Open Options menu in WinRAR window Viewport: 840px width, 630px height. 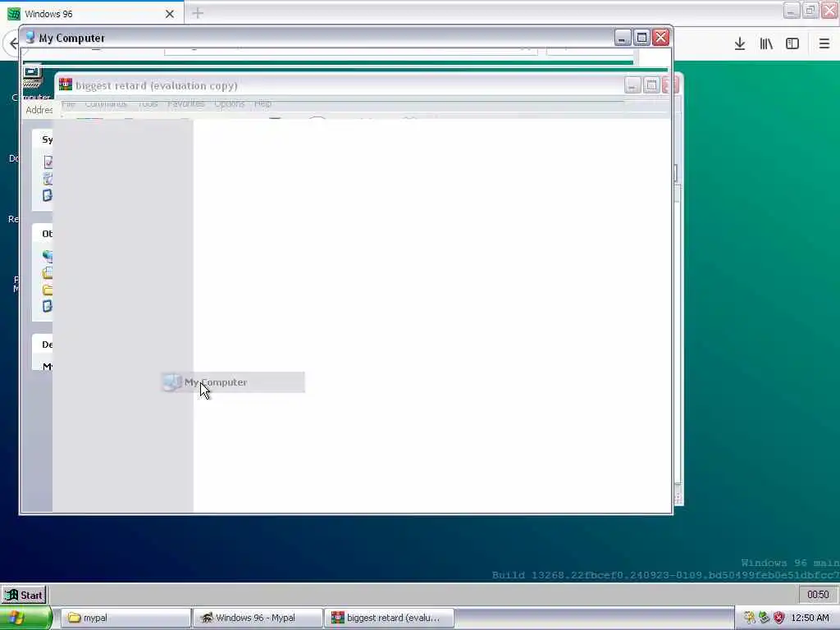click(230, 103)
